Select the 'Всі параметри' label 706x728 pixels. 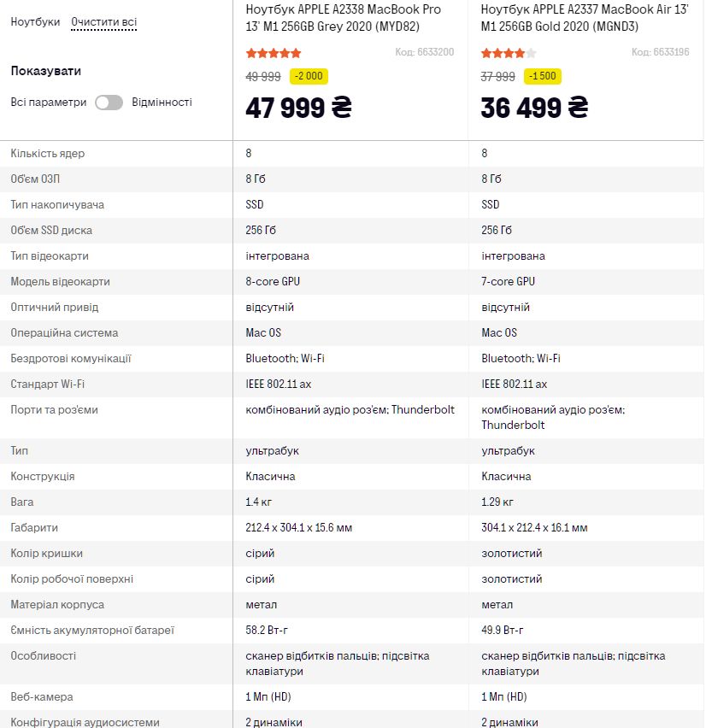tap(49, 103)
